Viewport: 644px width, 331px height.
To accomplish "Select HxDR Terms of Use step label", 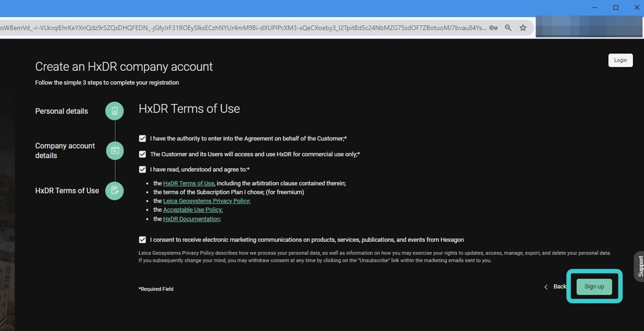I will point(67,191).
